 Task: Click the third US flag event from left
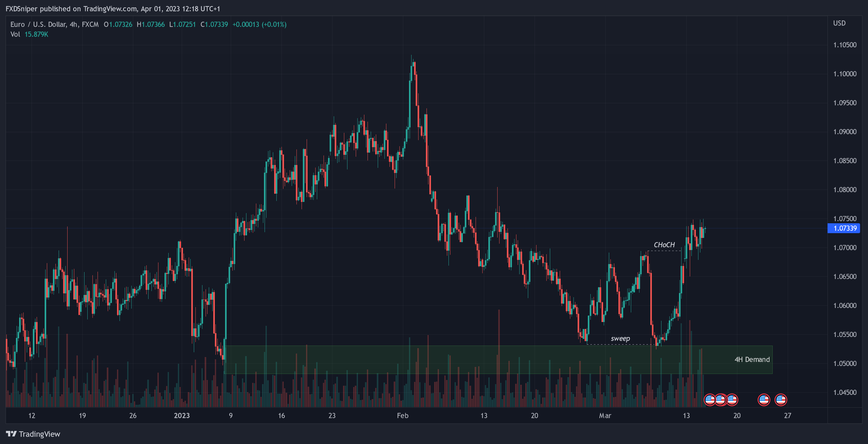732,399
